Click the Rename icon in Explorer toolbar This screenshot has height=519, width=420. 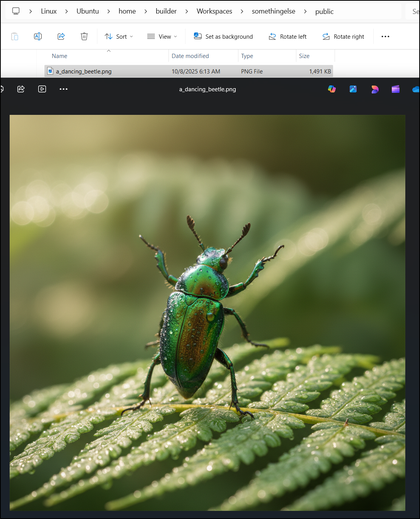click(38, 36)
